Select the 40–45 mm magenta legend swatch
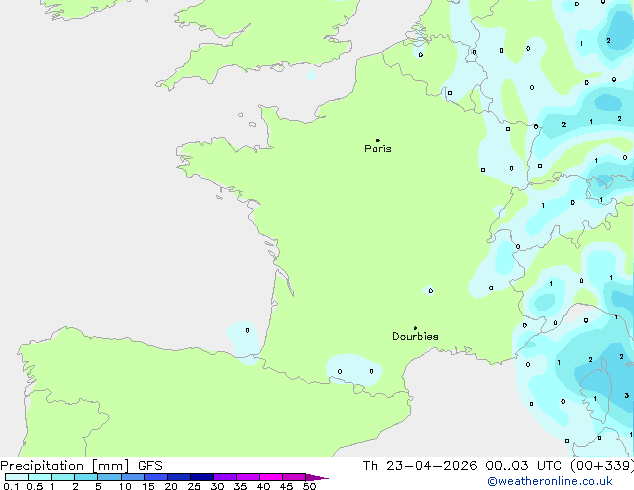634x490 pixels. point(271,477)
